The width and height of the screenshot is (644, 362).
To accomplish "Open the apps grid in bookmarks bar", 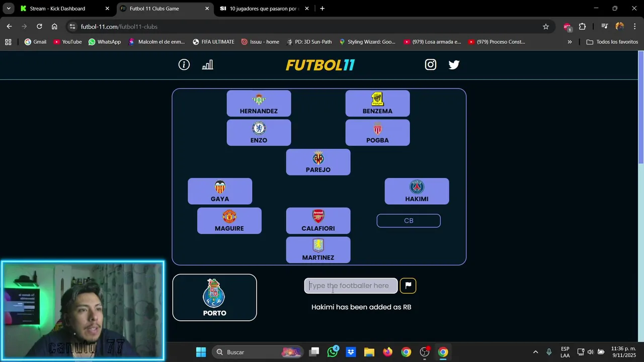I will [8, 42].
